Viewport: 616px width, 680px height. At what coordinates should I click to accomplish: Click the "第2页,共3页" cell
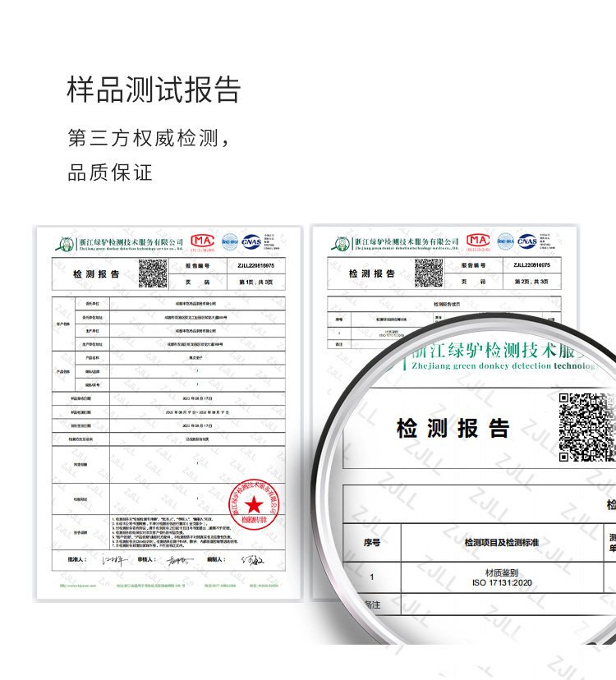(x=532, y=282)
